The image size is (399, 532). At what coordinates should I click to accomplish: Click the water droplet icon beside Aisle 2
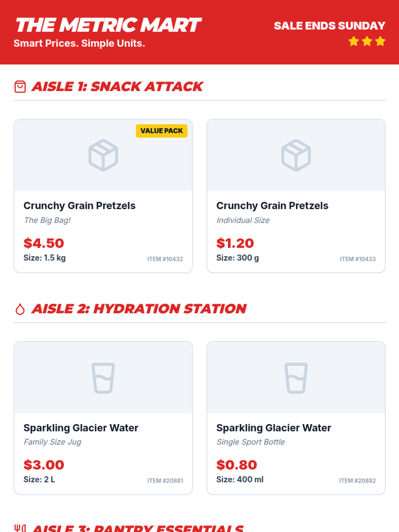pyautogui.click(x=20, y=309)
